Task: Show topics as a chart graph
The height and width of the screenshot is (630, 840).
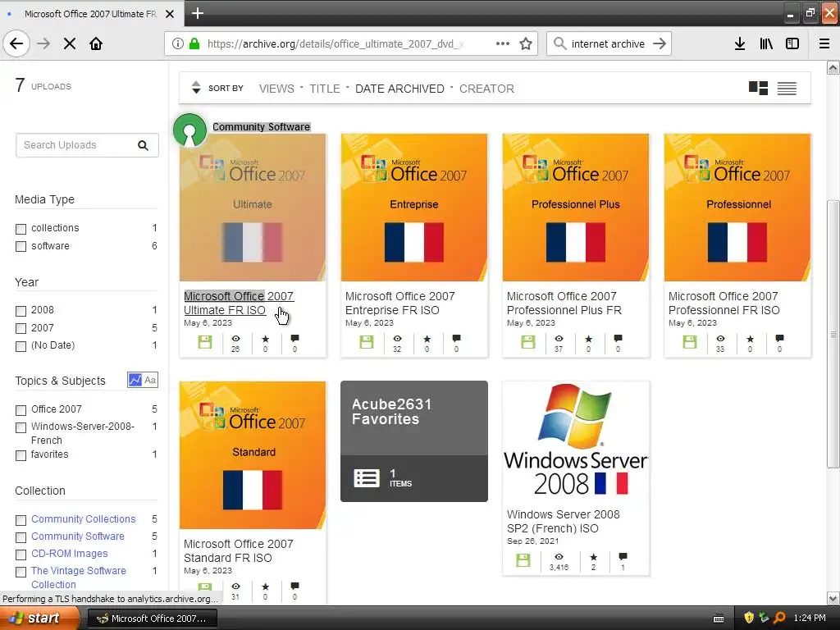Action: [x=135, y=380]
